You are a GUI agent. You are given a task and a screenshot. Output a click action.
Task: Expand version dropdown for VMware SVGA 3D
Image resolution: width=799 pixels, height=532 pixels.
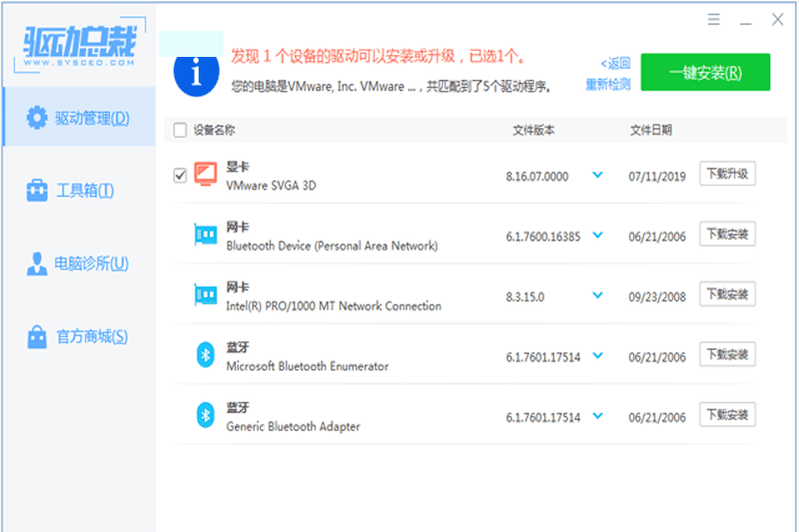click(x=597, y=175)
